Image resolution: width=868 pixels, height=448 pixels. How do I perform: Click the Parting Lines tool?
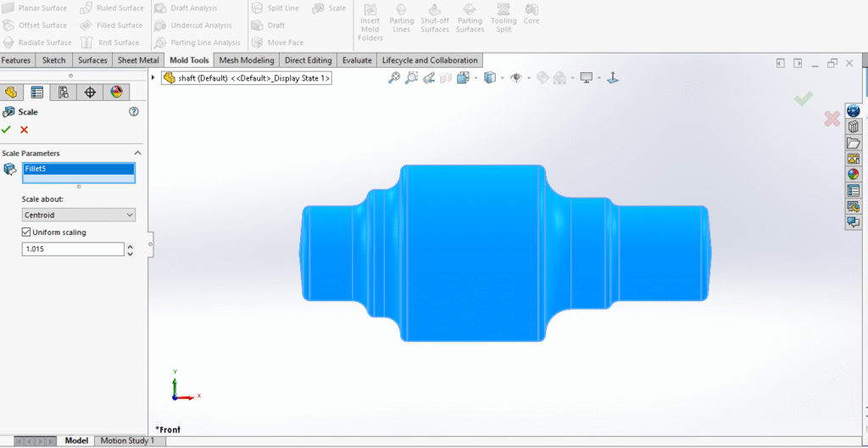tap(401, 18)
